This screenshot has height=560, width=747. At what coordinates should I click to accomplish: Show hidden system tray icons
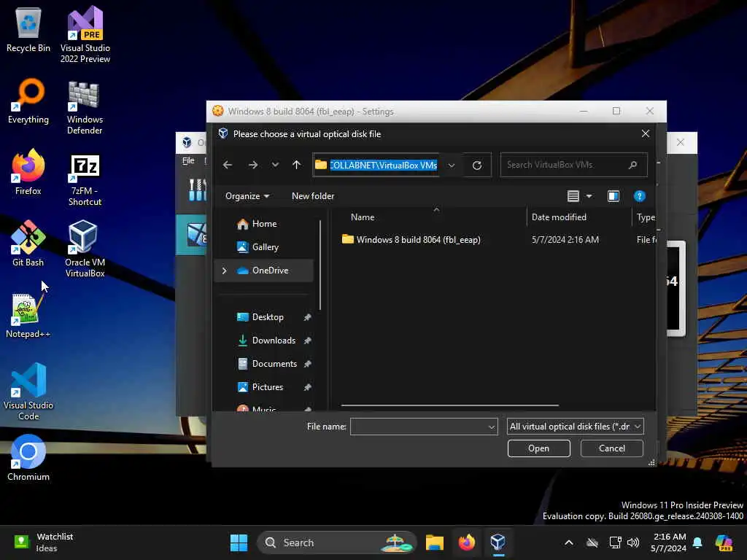569,542
